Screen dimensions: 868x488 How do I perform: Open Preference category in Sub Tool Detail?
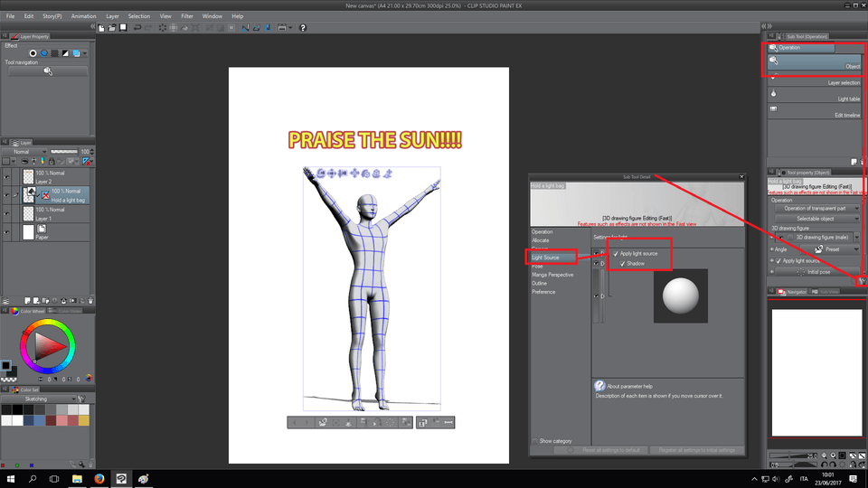pyautogui.click(x=543, y=292)
